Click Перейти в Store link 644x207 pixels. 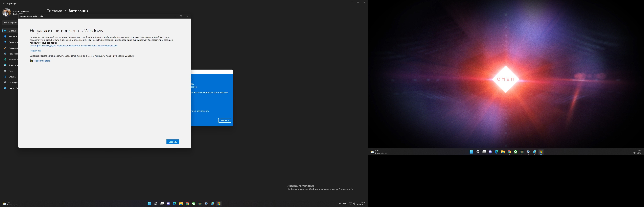42,61
